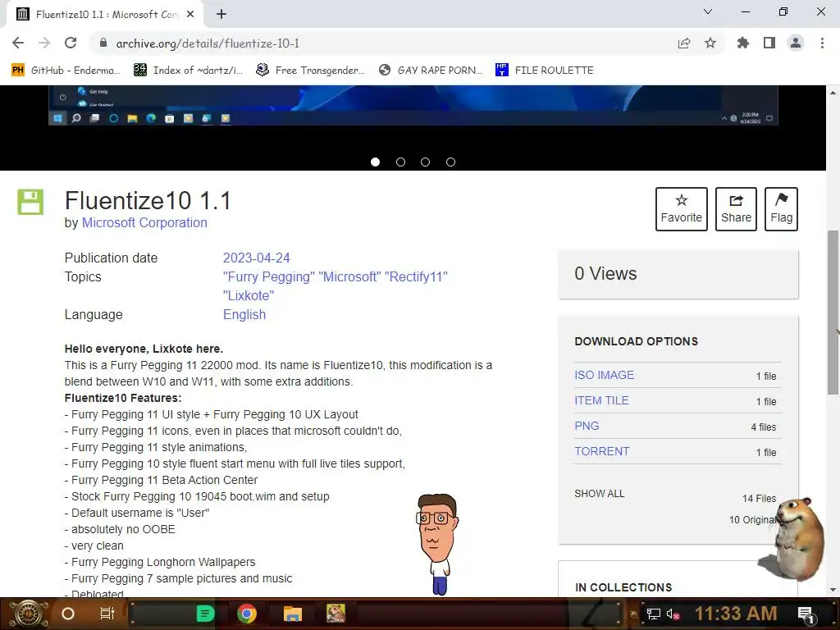Select the fourth carousel dot

pos(450,162)
